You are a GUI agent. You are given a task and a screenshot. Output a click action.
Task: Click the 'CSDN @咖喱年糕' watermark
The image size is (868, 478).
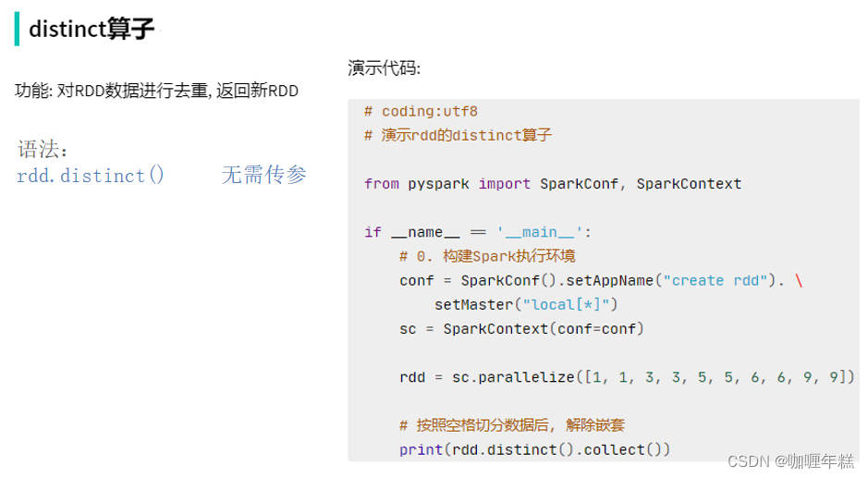pos(791,461)
